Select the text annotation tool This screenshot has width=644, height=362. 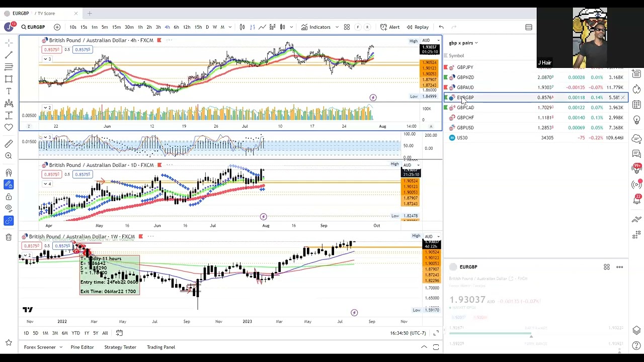[9, 91]
